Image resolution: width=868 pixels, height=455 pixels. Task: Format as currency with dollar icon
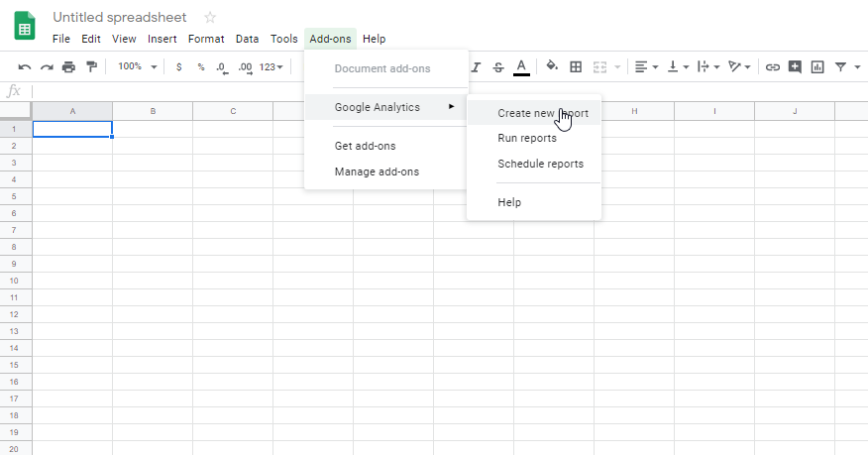point(178,67)
